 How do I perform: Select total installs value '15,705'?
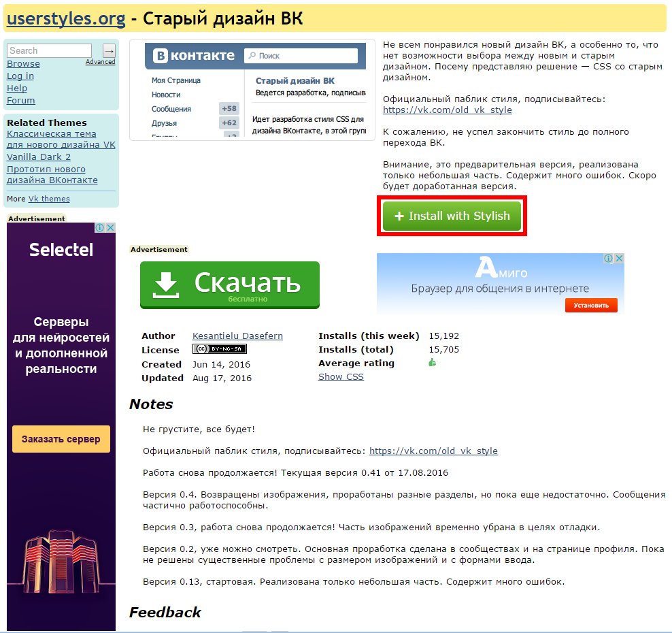coord(443,350)
